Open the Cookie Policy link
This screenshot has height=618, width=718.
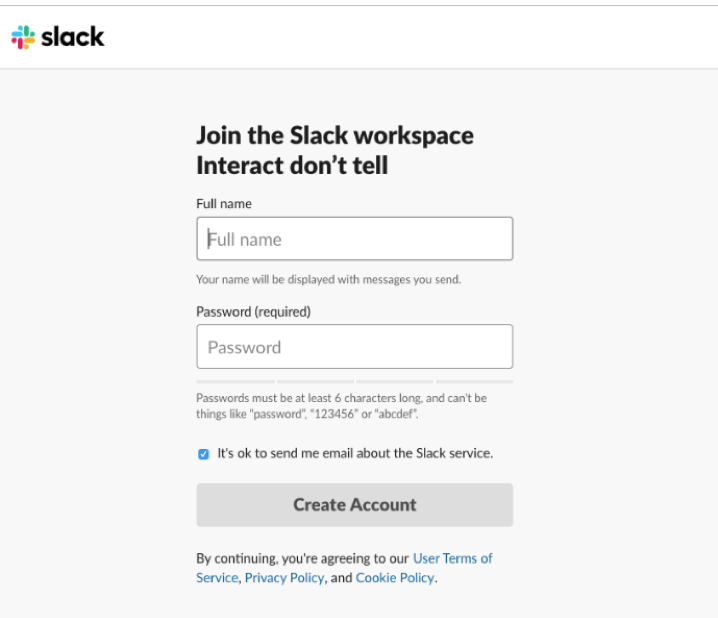click(x=395, y=578)
